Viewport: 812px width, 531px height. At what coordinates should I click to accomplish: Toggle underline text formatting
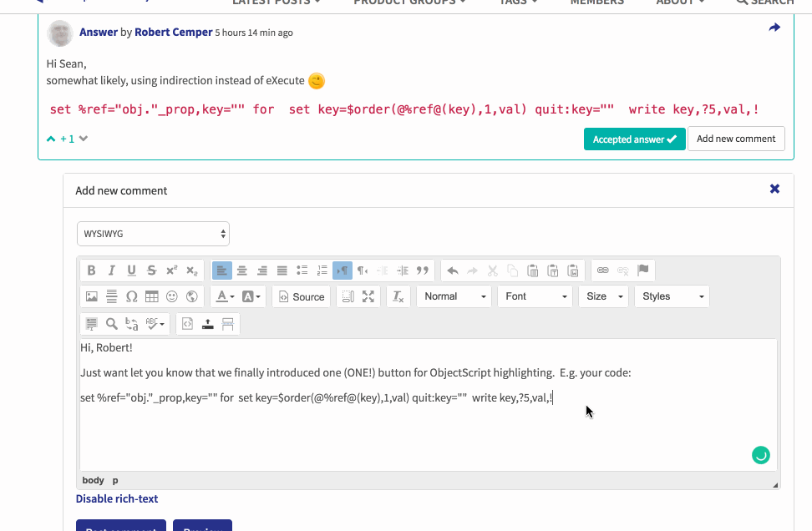pos(131,271)
